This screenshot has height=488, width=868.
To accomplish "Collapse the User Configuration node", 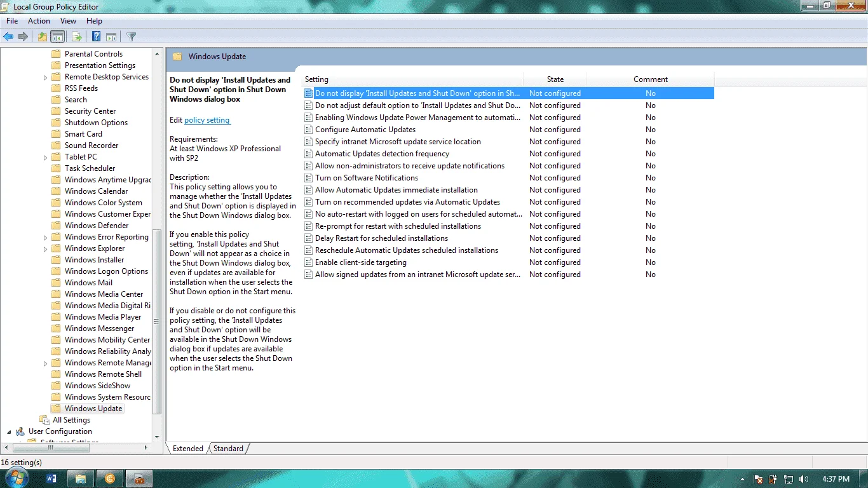I will tap(9, 432).
